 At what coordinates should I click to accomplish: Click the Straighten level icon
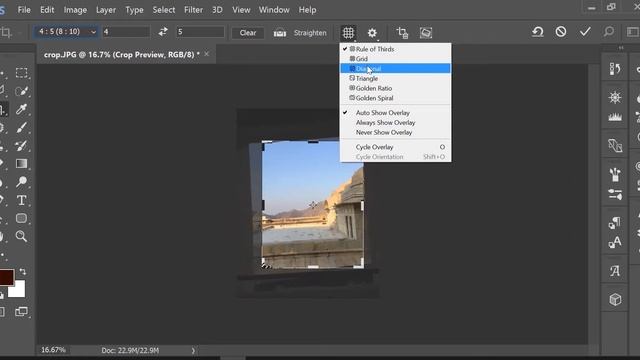pyautogui.click(x=280, y=33)
